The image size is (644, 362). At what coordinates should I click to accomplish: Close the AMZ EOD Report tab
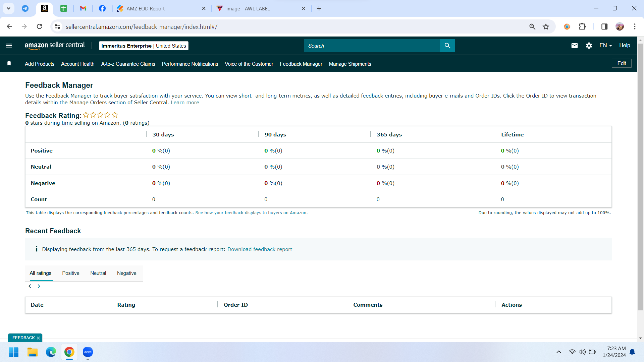click(x=204, y=8)
